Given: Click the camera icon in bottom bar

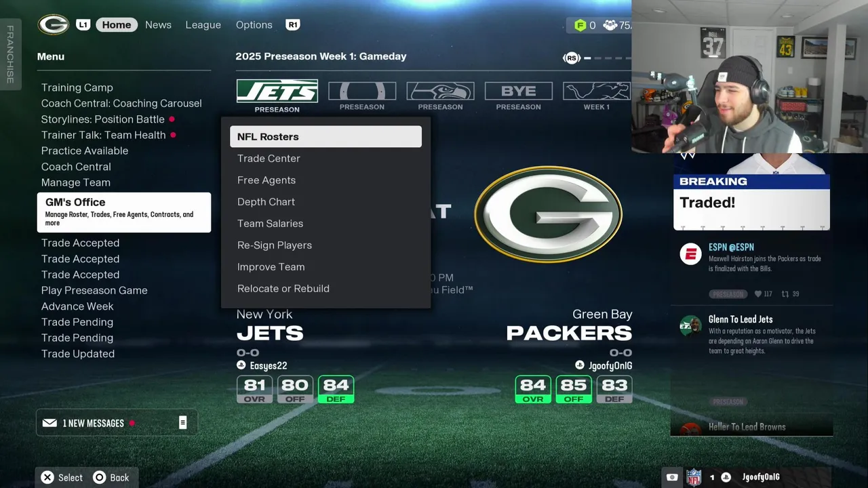Looking at the screenshot, I should [x=672, y=477].
